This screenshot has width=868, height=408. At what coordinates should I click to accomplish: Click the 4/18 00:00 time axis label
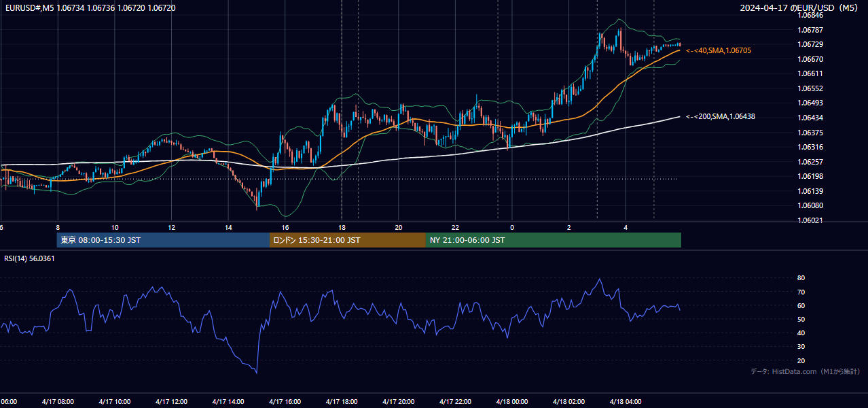tap(512, 402)
